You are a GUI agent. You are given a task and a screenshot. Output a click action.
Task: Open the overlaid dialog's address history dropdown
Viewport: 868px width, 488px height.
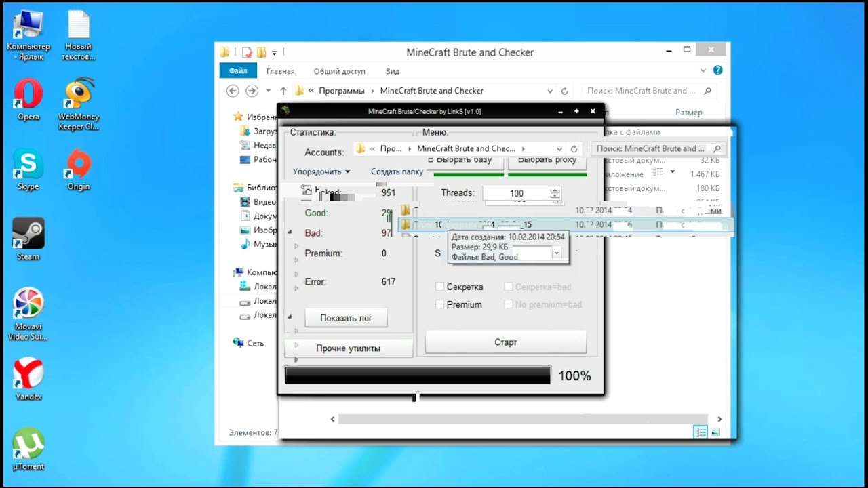(559, 149)
